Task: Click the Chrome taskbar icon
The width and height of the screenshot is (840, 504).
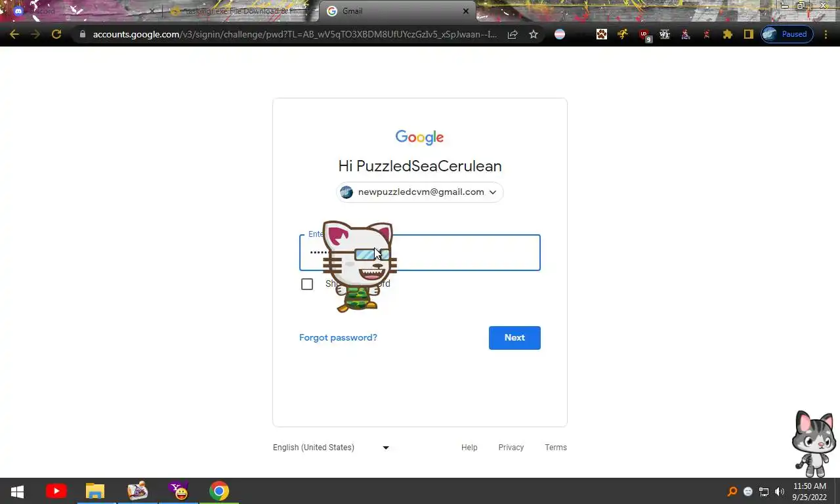Action: point(219,492)
